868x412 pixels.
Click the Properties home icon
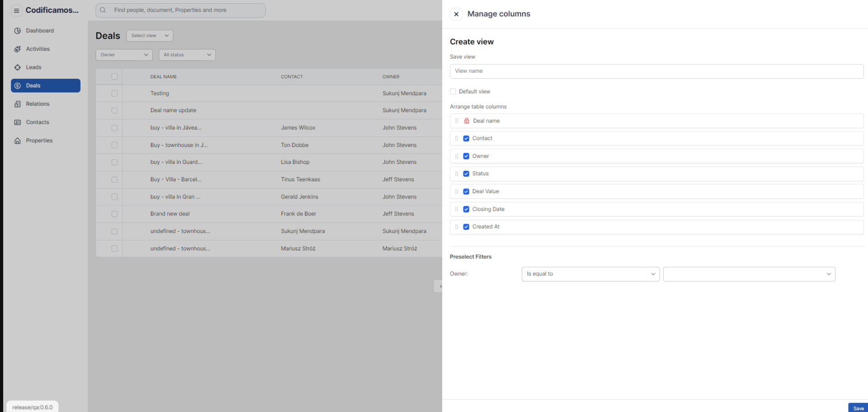pyautogui.click(x=17, y=141)
